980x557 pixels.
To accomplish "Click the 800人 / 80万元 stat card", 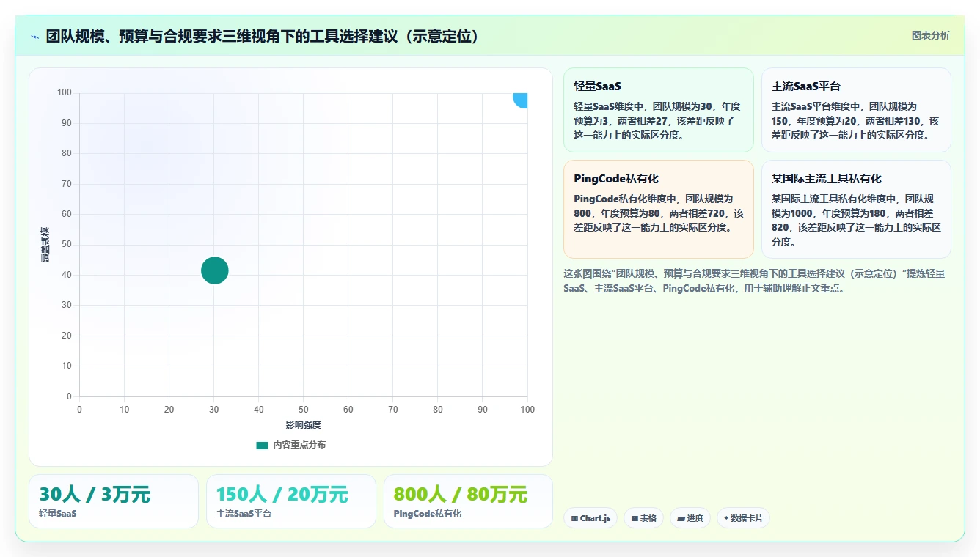I will (x=468, y=501).
